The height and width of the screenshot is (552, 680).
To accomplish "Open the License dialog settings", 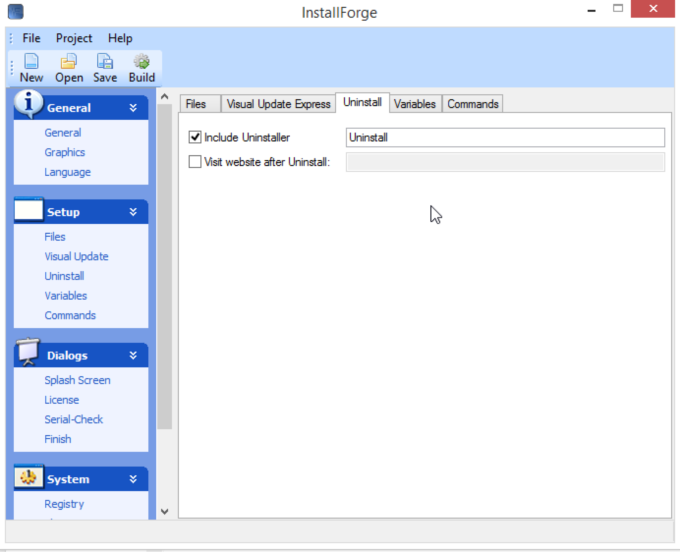I will click(x=62, y=400).
